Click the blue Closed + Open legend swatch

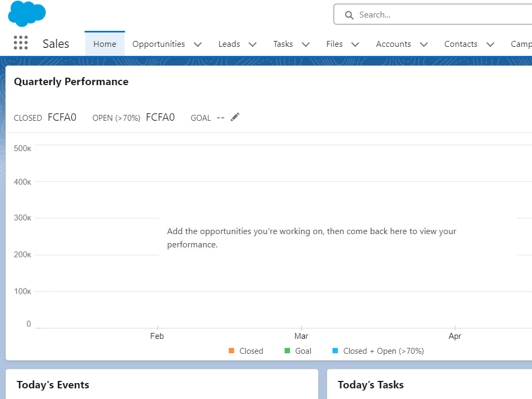[x=335, y=351]
